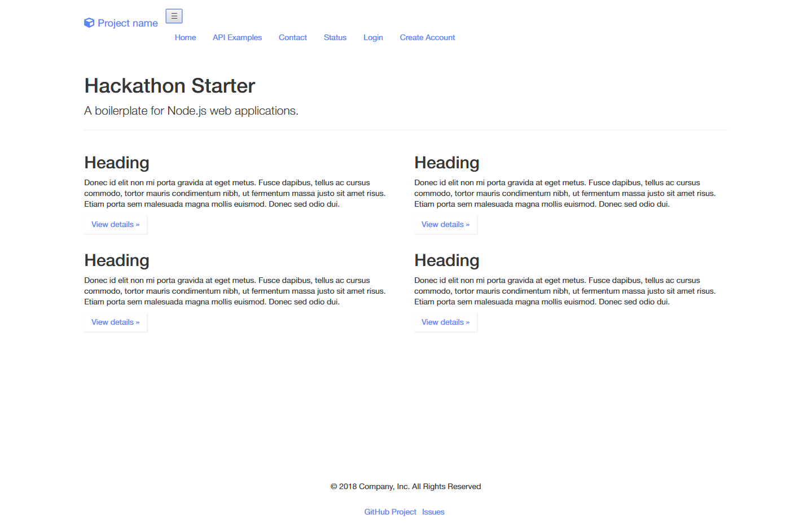Click the Project name cube logo icon
The width and height of the screenshot is (812, 523).
coord(89,23)
